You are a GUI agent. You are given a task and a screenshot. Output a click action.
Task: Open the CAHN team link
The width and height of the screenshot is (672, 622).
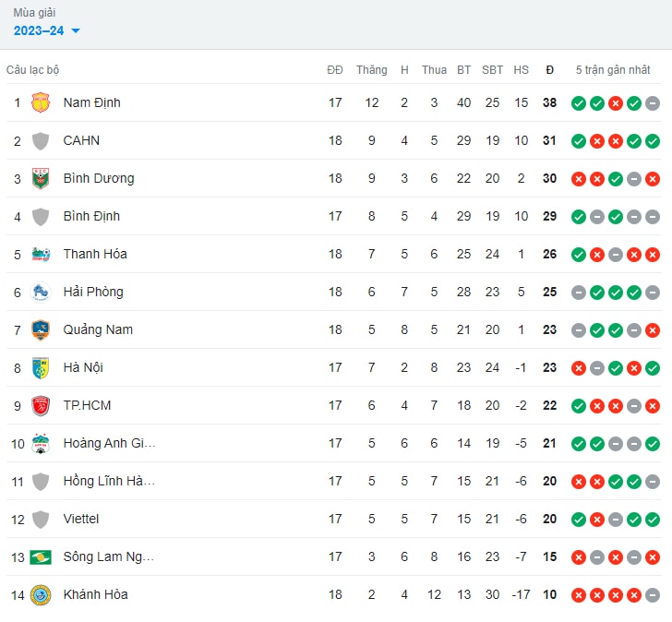point(81,140)
